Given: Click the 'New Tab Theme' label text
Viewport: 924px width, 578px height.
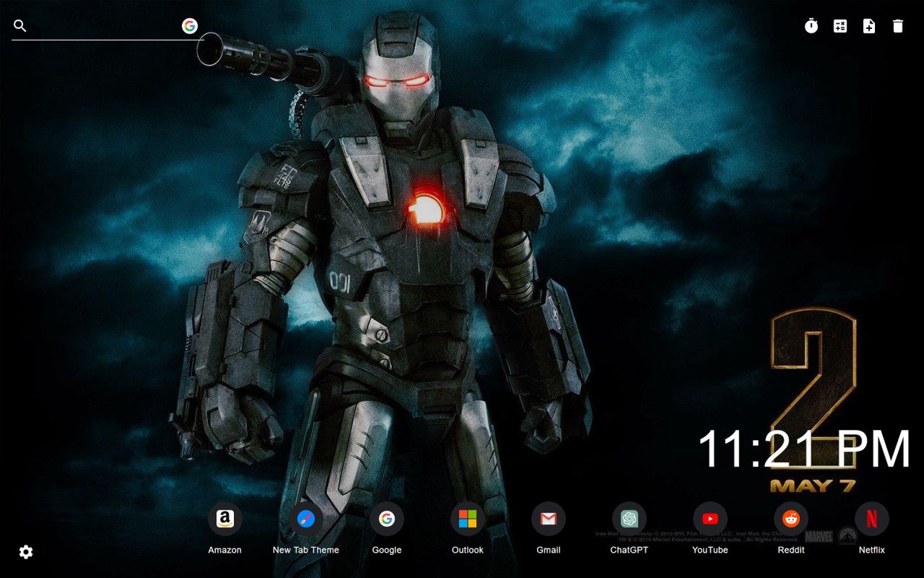Looking at the screenshot, I should (306, 550).
